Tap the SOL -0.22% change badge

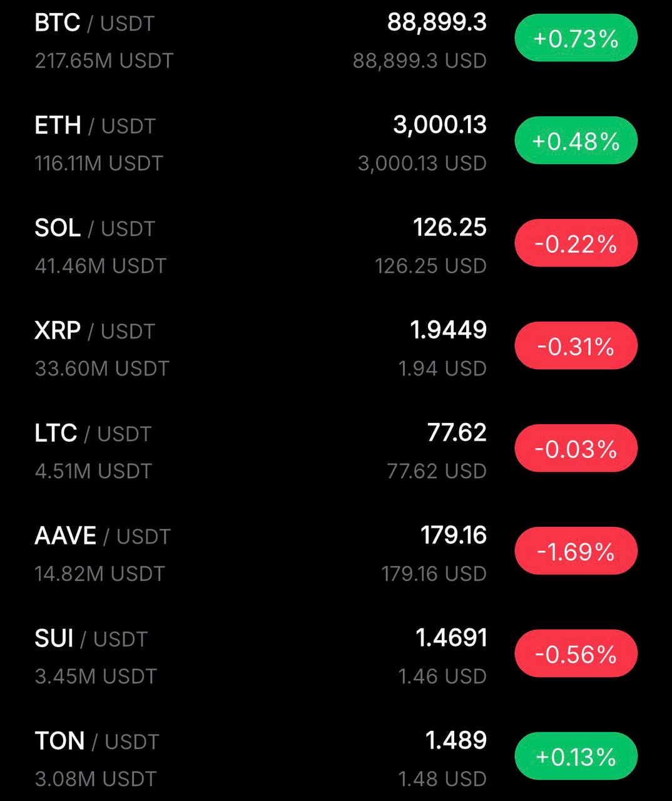coord(576,243)
